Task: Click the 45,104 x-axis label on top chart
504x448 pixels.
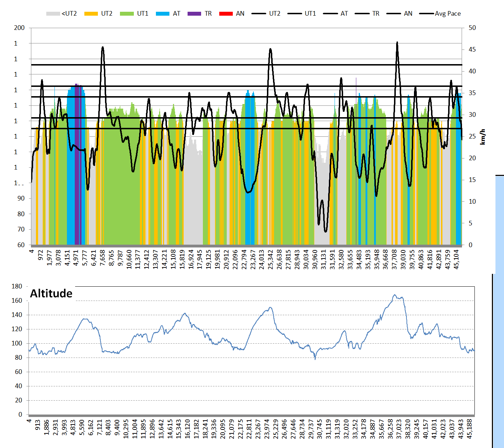Action: click(457, 259)
